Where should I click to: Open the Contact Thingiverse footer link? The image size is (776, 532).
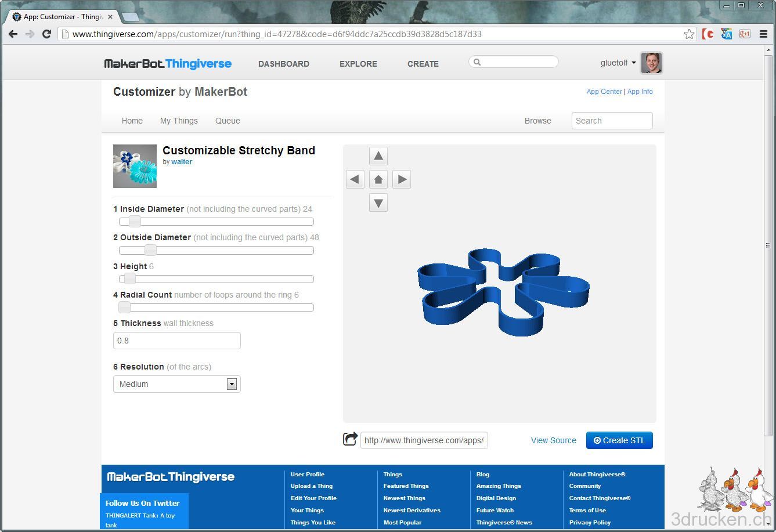pyautogui.click(x=600, y=498)
